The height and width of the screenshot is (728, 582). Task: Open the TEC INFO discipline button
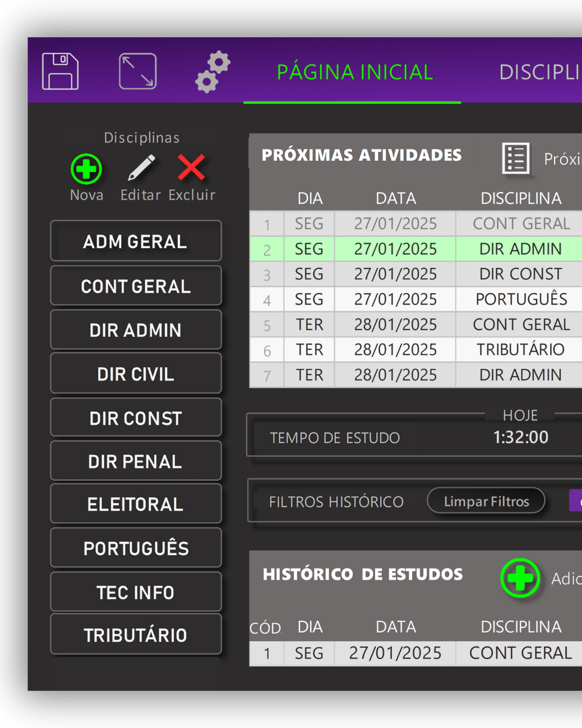point(135,592)
